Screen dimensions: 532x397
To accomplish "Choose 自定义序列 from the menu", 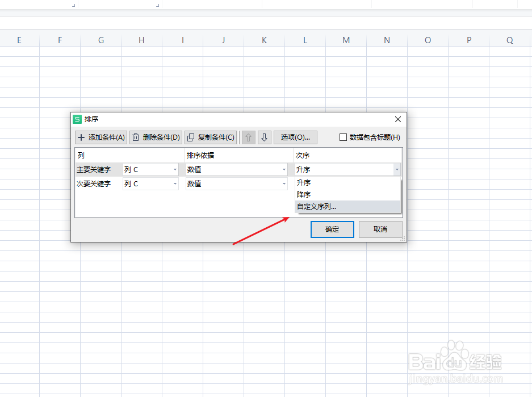I will [x=316, y=206].
